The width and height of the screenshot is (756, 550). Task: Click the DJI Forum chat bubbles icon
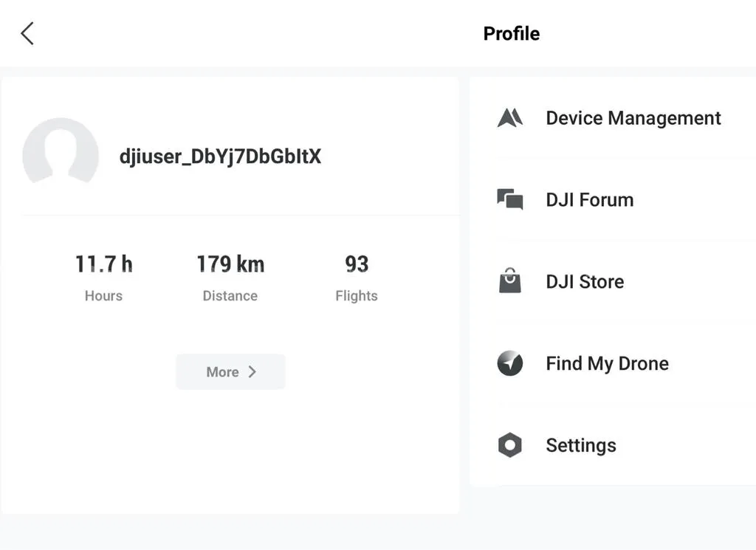[509, 199]
